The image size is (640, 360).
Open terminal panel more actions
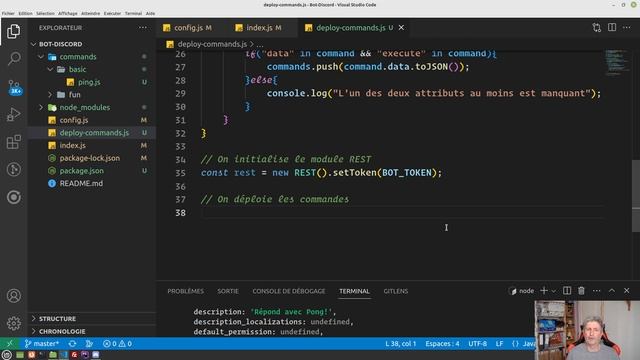coord(596,291)
